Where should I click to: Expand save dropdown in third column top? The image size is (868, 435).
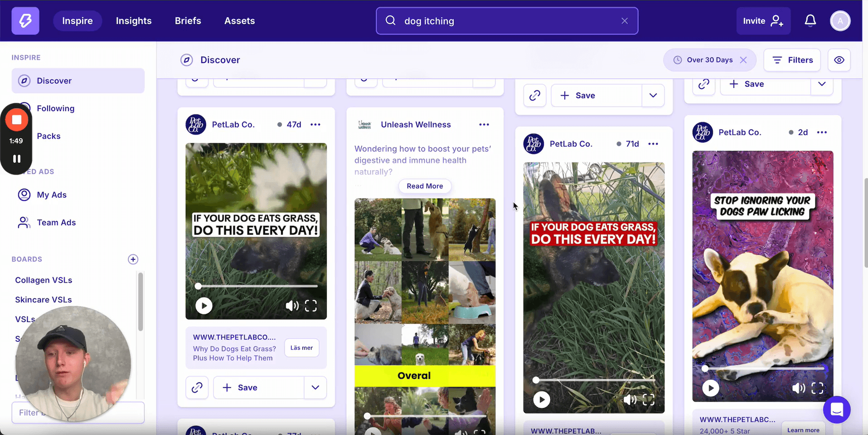tap(653, 95)
